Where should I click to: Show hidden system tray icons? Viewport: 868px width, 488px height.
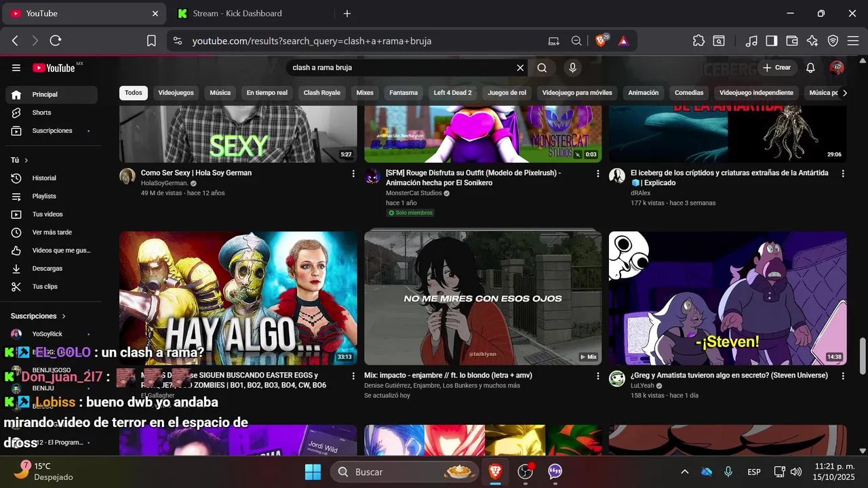(685, 472)
